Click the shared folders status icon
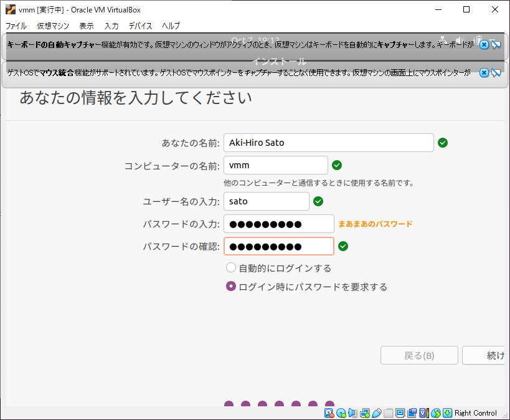This screenshot has height=420, width=510. (x=388, y=413)
